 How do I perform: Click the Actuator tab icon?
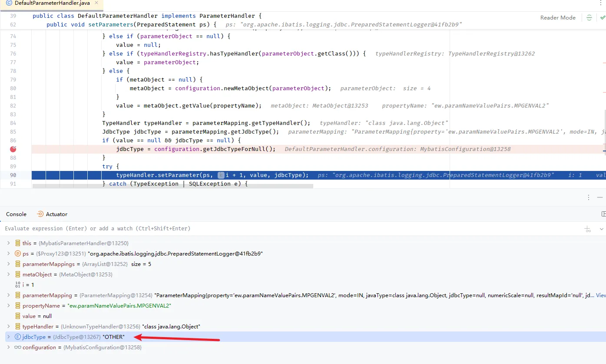40,214
